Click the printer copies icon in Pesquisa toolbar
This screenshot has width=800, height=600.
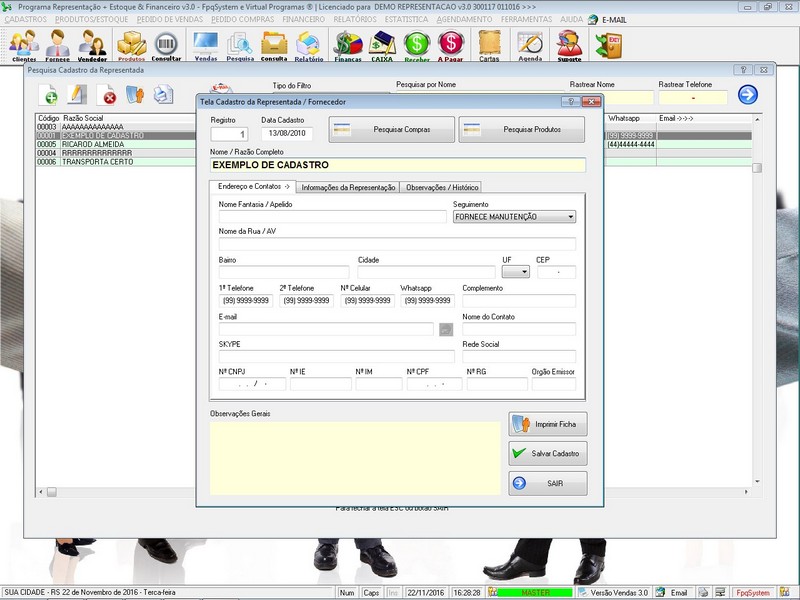tap(164, 94)
